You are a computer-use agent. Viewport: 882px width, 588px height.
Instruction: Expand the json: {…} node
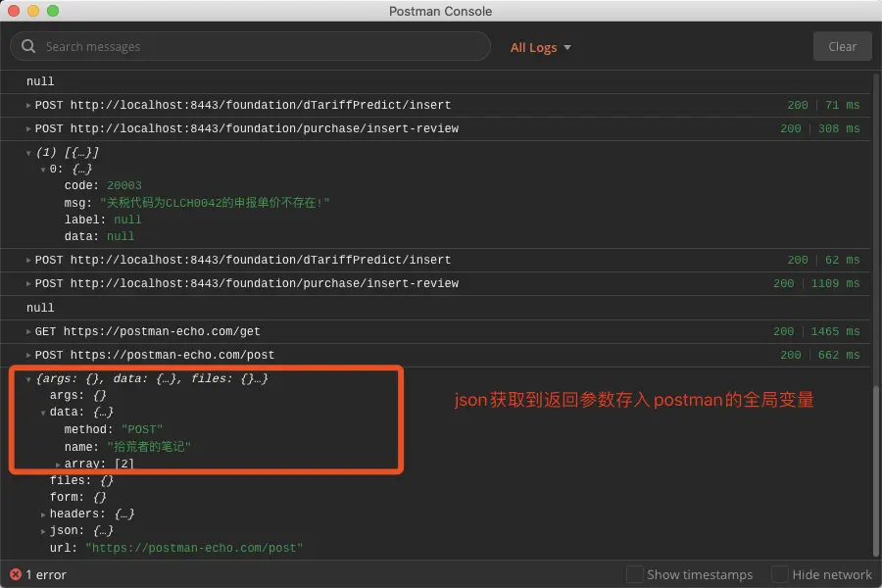[43, 531]
